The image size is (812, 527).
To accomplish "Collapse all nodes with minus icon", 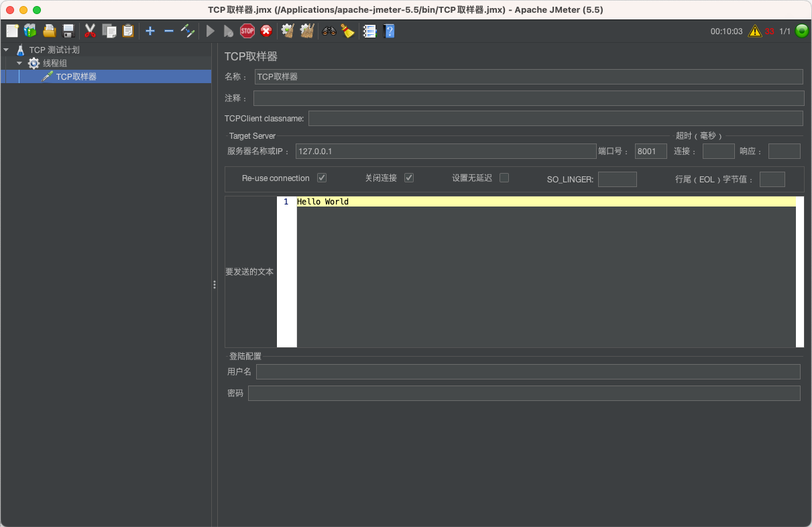I will coord(169,31).
